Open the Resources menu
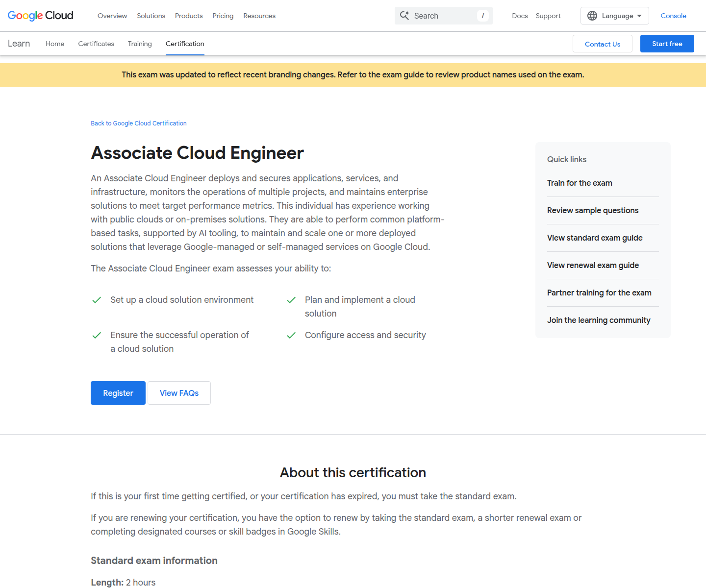Viewport: 706px width, 588px height. (x=259, y=16)
